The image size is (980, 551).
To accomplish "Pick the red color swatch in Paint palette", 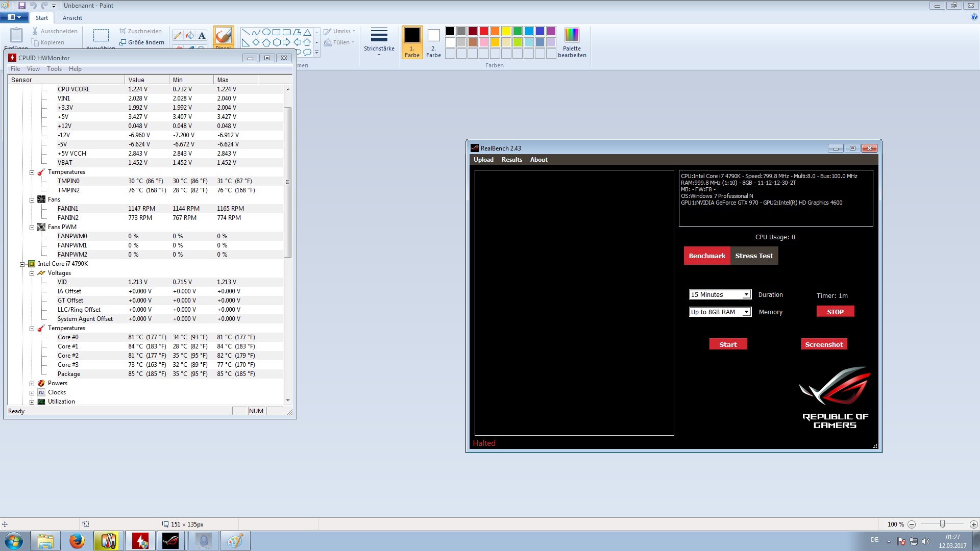I will coord(484,31).
